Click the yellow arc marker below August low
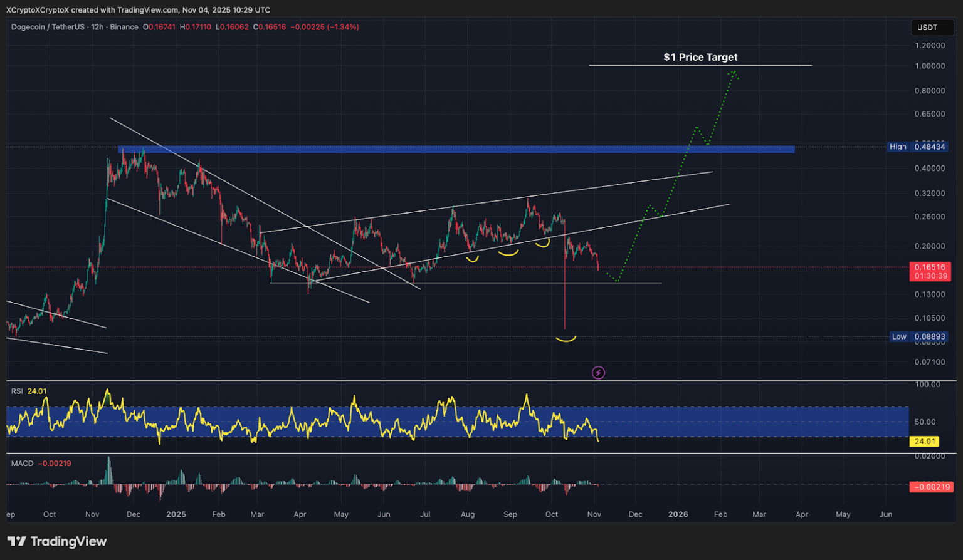963x560 pixels. pyautogui.click(x=472, y=258)
